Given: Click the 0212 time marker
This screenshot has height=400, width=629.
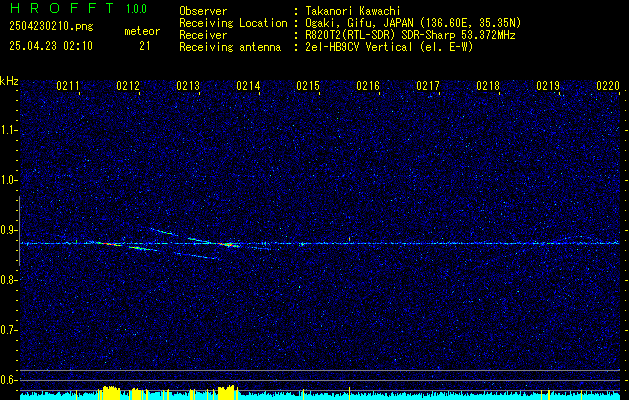Looking at the screenshot, I should tap(128, 86).
